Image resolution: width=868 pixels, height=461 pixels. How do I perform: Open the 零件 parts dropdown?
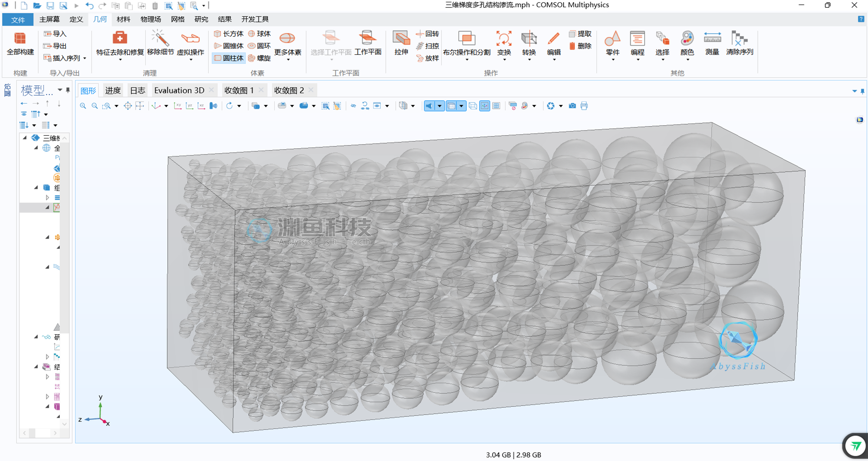click(612, 45)
